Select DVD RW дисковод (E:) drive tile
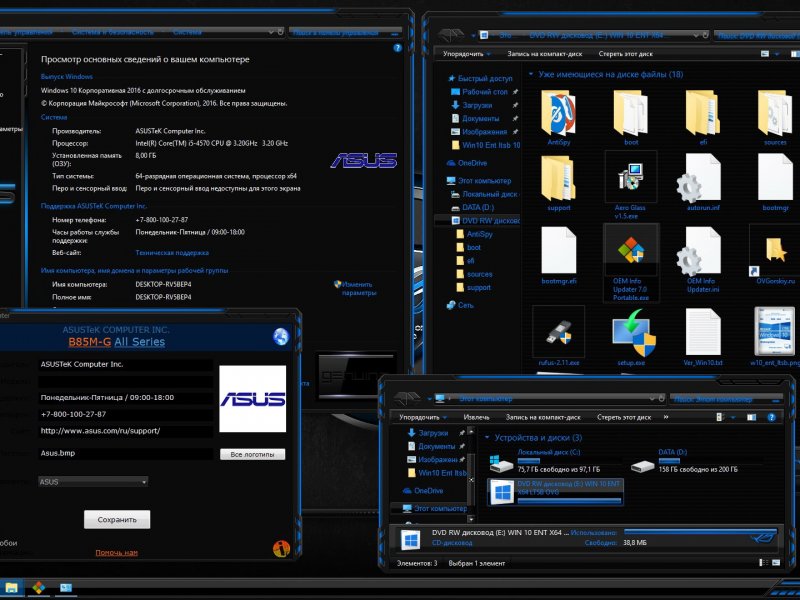 point(555,492)
